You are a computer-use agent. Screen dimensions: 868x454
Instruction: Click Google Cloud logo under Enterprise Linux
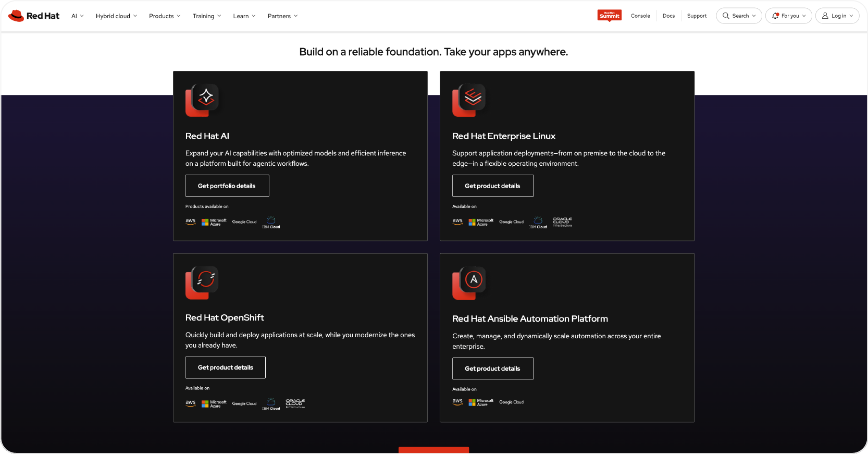[512, 222]
